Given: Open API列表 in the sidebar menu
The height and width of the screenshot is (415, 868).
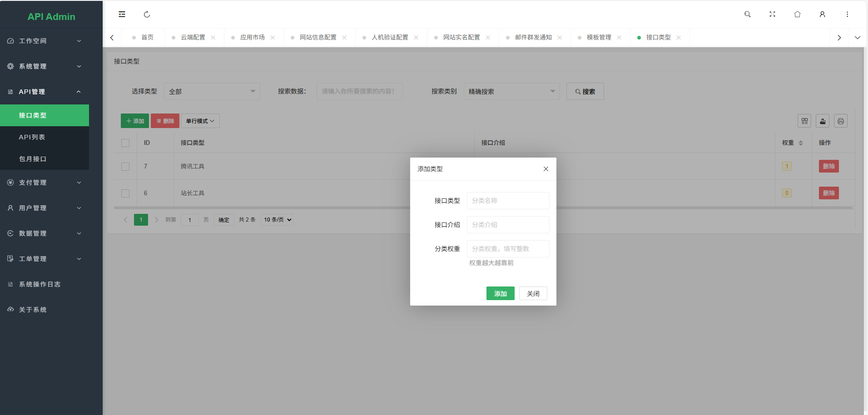Looking at the screenshot, I should 32,137.
